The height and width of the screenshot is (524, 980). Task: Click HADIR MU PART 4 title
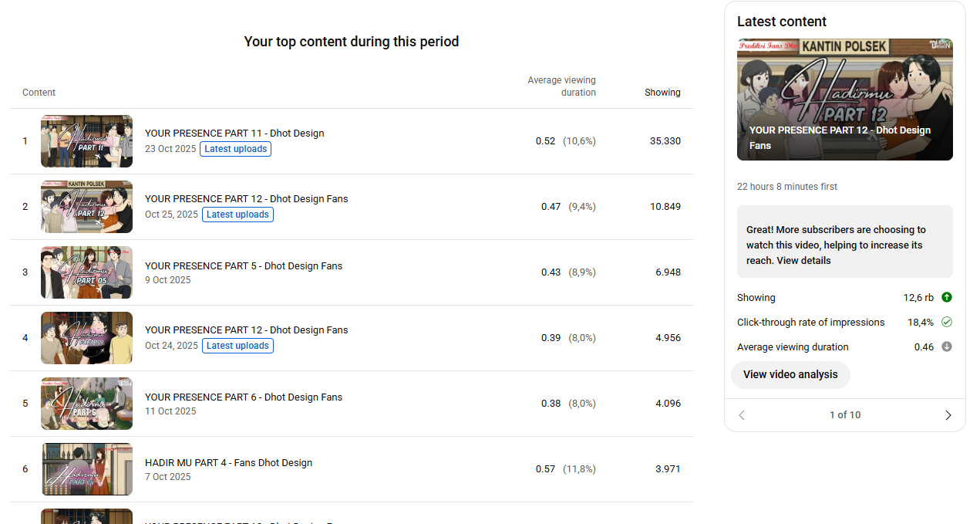point(228,463)
